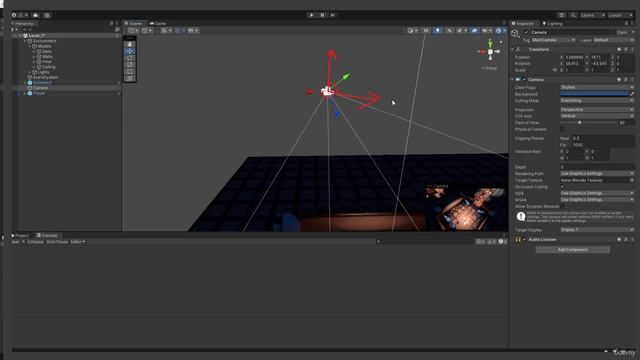Toggle the Physical Camera checkbox
This screenshot has width=640, height=360.
point(562,129)
